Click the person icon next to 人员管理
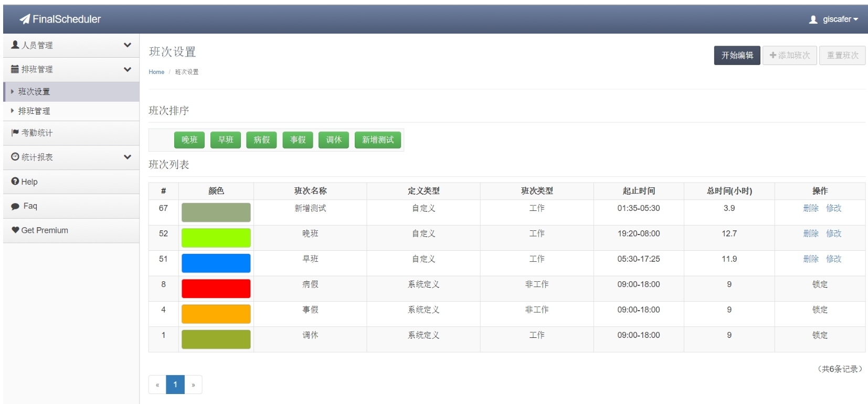Screen dimensions: 868x404 15,45
